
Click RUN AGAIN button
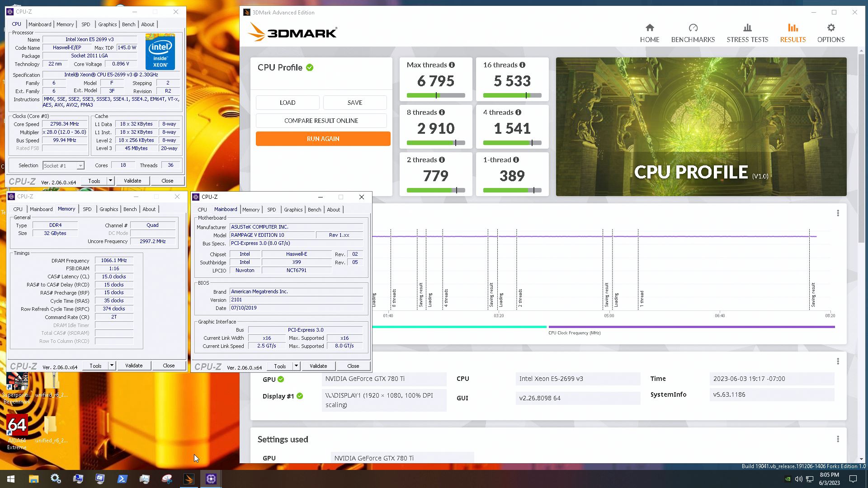(x=323, y=139)
